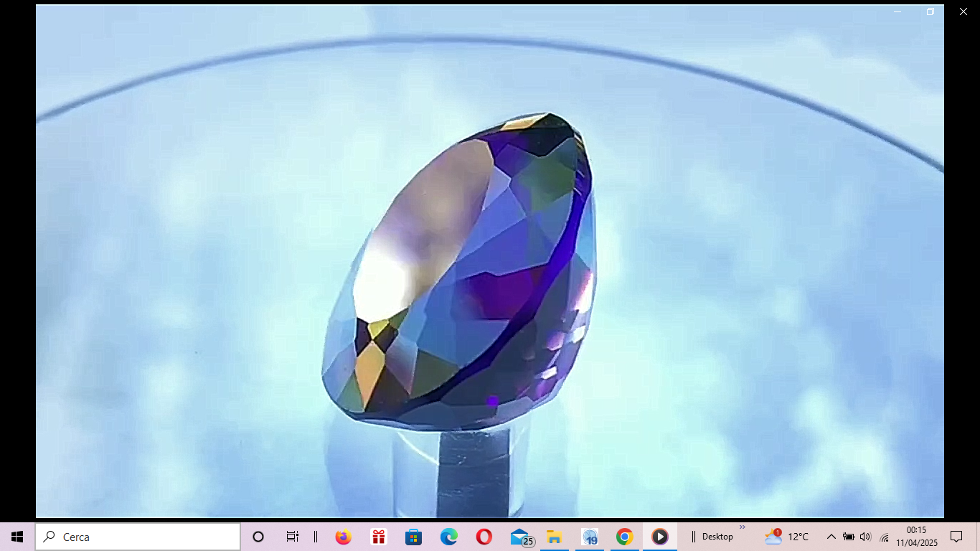Open Mail app with 25 unread
980x551 pixels.
pos(520,537)
